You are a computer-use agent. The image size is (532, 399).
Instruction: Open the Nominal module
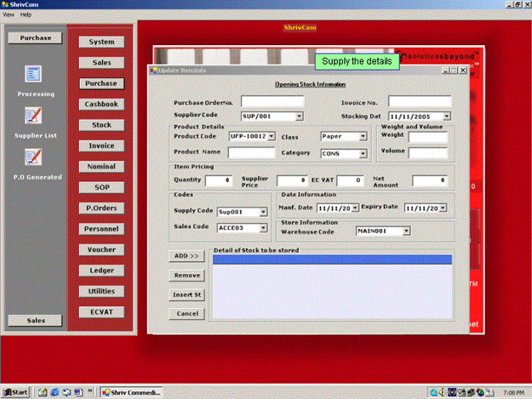coord(101,167)
